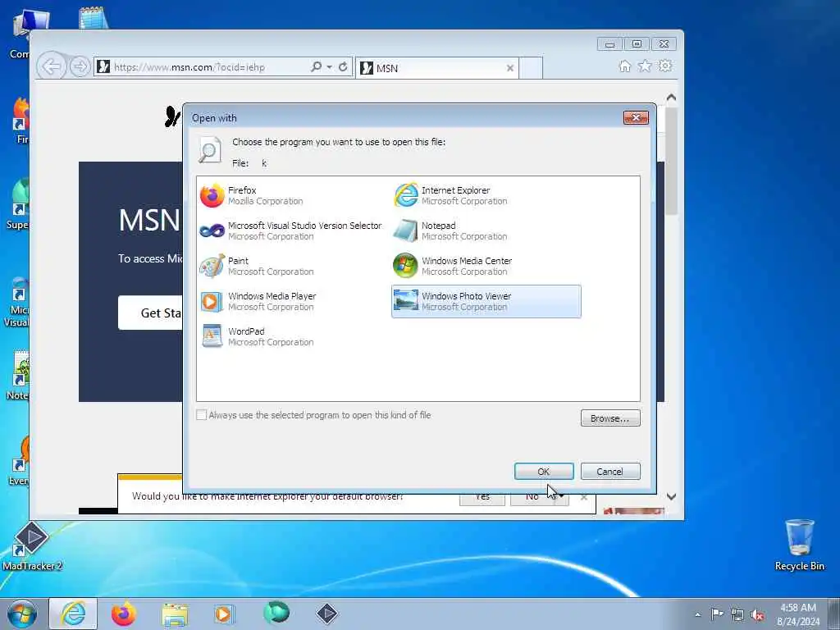Viewport: 840px width, 630px height.
Task: Click the muted volume tray icon
Action: [757, 615]
